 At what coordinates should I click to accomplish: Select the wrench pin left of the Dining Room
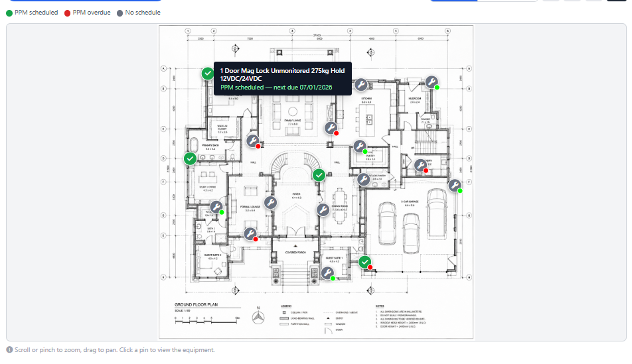coord(323,210)
